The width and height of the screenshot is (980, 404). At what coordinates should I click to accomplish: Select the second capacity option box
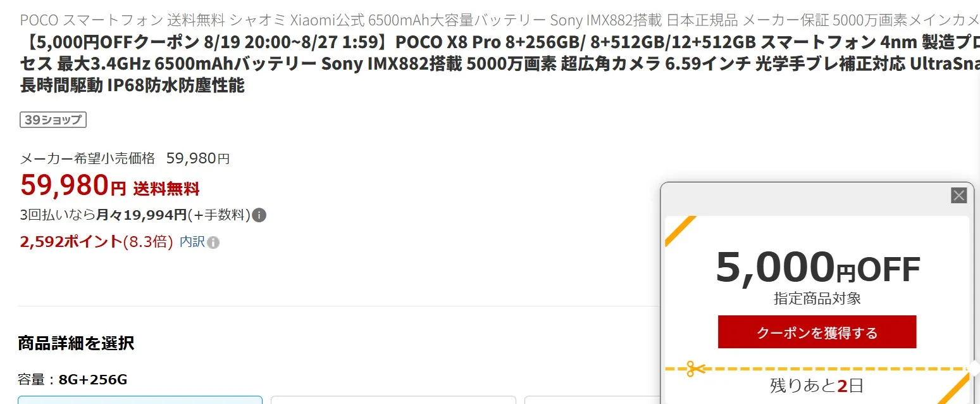pyautogui.click(x=394, y=400)
